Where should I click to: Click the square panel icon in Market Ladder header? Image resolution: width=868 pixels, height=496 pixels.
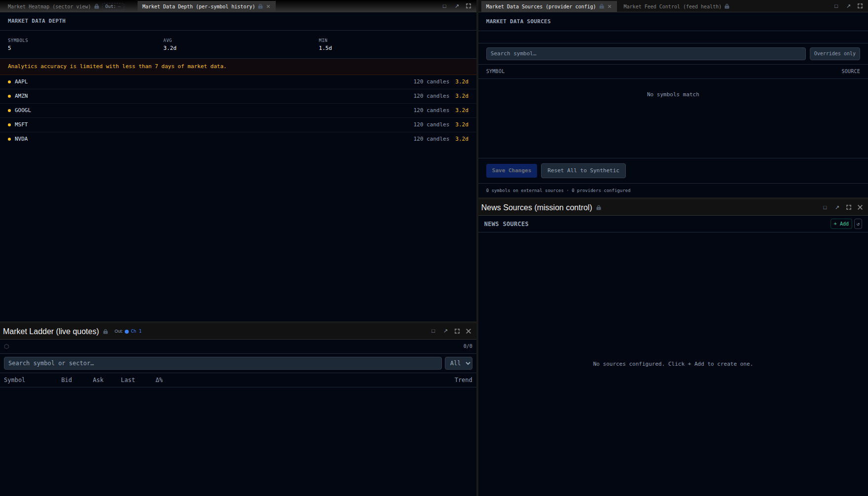(x=434, y=332)
